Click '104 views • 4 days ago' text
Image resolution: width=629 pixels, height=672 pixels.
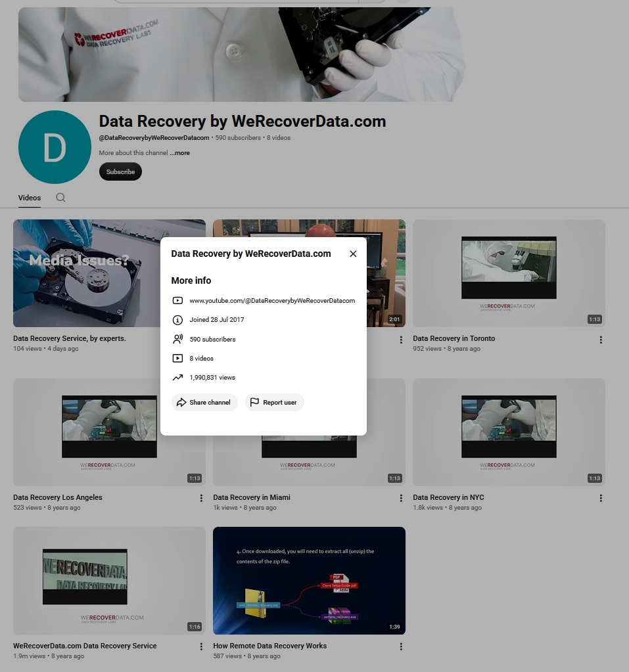[x=46, y=349]
